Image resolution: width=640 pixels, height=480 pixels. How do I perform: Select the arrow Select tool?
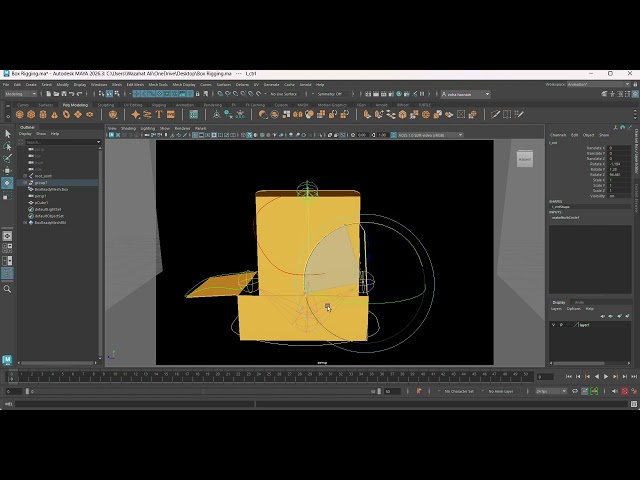coord(7,133)
